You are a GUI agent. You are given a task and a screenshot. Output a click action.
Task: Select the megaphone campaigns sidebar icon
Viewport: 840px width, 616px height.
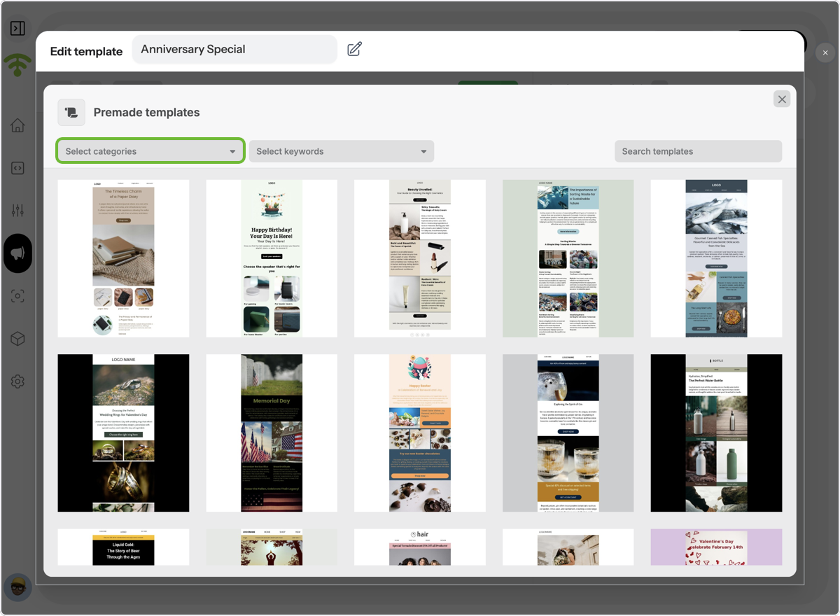[x=17, y=253]
